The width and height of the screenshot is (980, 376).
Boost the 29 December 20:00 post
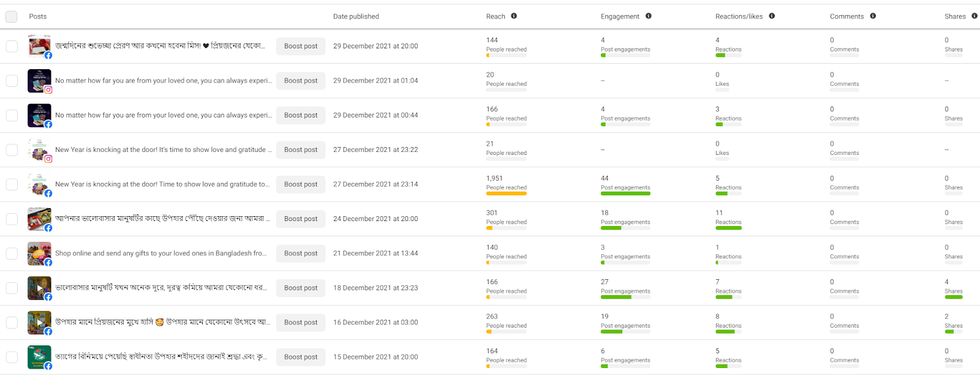coord(301,46)
